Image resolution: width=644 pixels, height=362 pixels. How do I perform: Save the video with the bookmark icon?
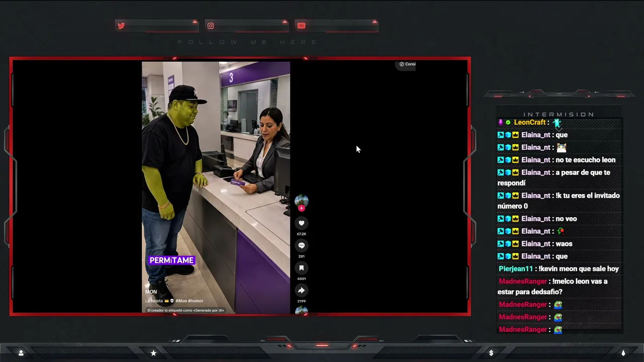[301, 268]
